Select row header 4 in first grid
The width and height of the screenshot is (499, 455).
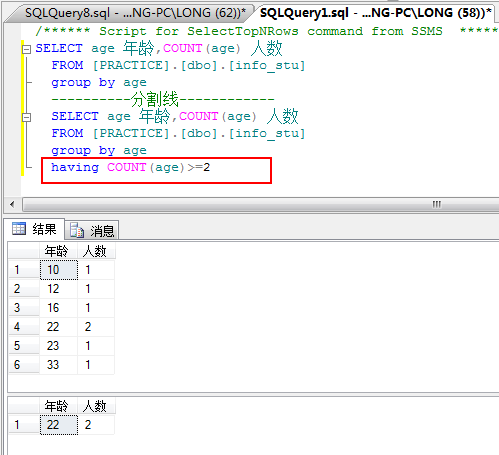tap(24, 327)
